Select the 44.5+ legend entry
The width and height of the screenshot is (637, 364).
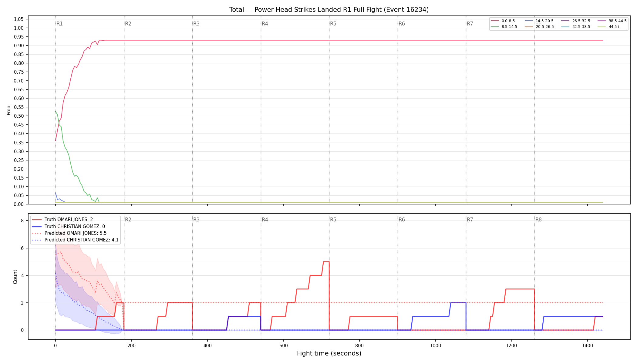pyautogui.click(x=609, y=27)
